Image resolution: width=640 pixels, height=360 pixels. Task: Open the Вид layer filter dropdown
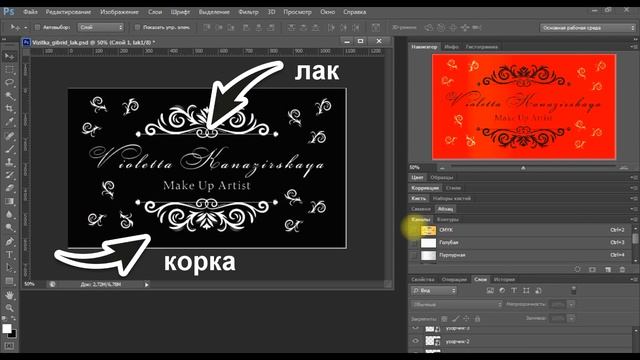pyautogui.click(x=434, y=291)
